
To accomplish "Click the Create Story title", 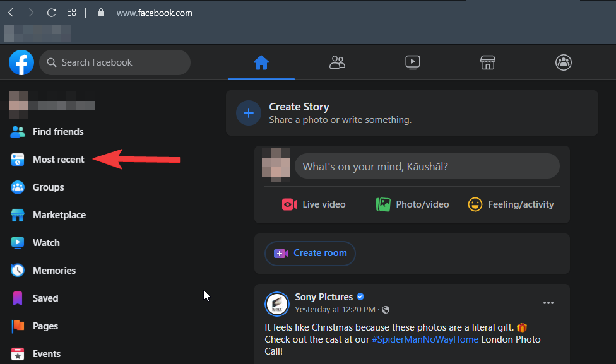I will coord(299,107).
